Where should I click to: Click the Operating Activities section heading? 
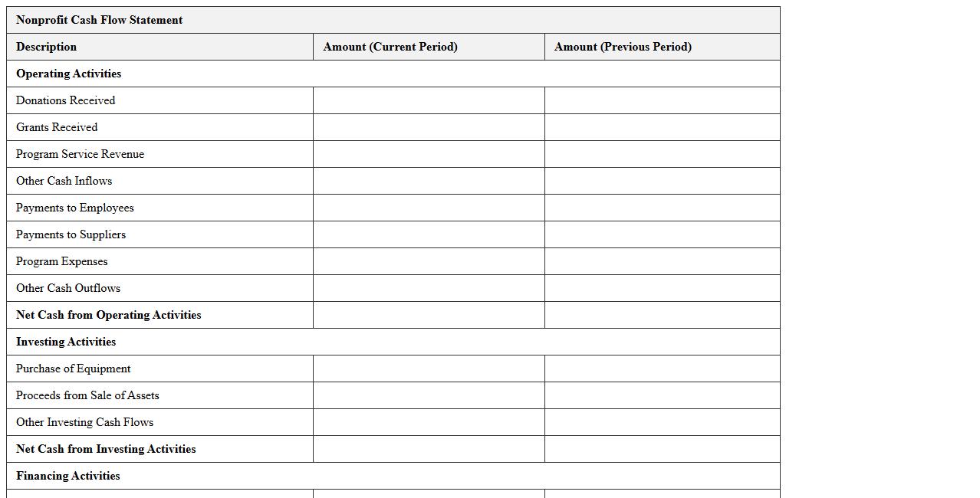[x=68, y=74]
